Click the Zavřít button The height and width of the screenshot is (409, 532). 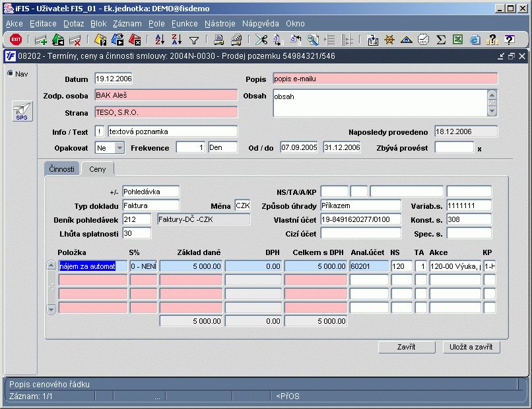pyautogui.click(x=407, y=347)
